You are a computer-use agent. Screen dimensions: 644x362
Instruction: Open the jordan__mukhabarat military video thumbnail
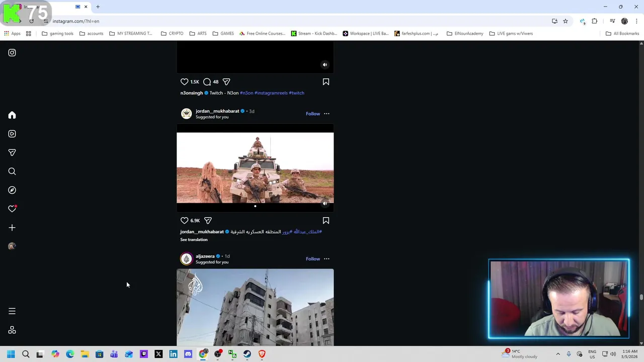tap(255, 168)
